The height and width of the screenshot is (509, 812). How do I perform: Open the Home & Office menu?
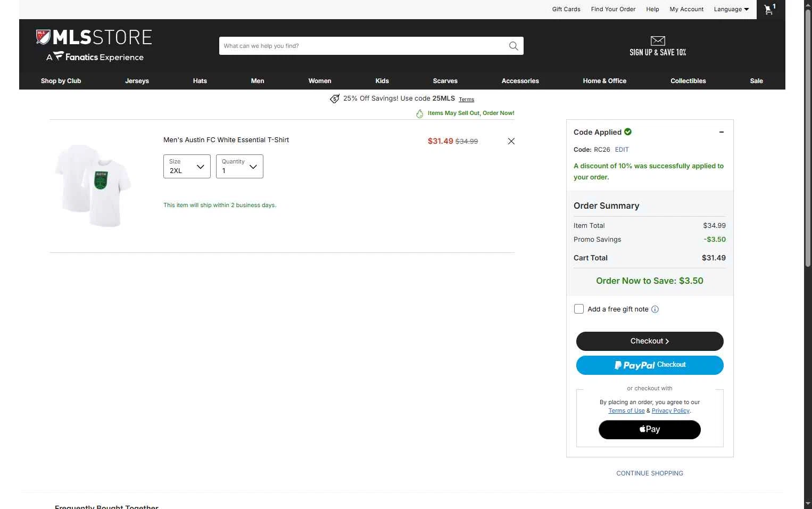click(604, 81)
